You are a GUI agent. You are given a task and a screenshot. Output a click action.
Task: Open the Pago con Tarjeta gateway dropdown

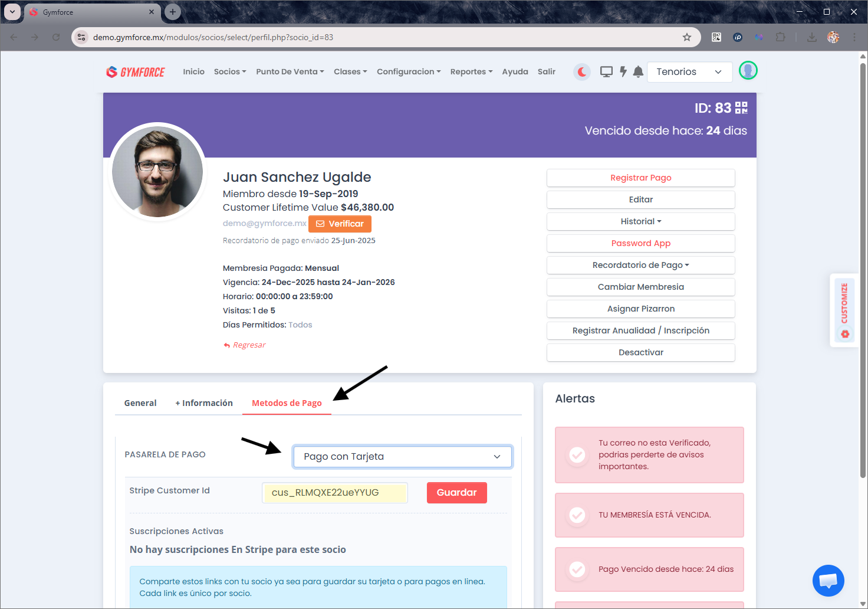pos(402,456)
